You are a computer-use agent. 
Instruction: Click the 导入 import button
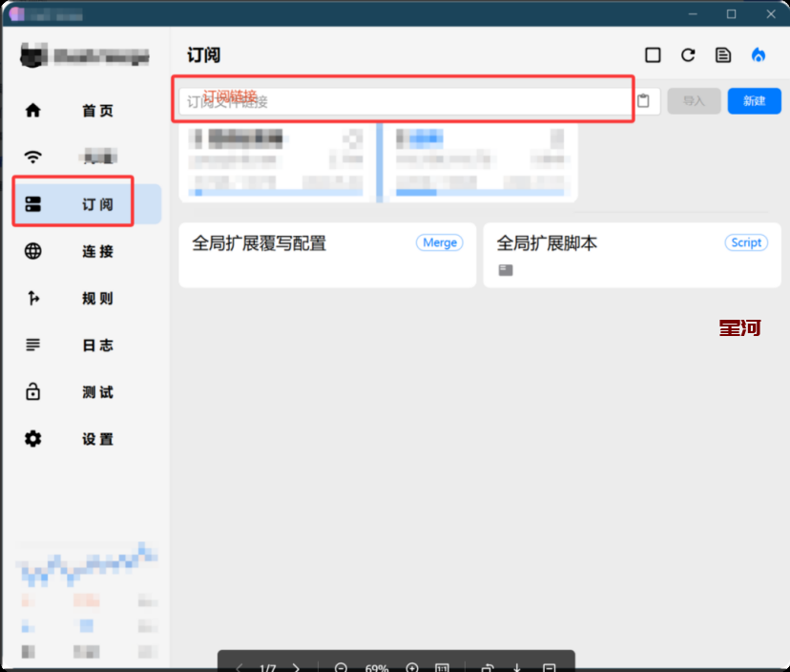pos(694,101)
